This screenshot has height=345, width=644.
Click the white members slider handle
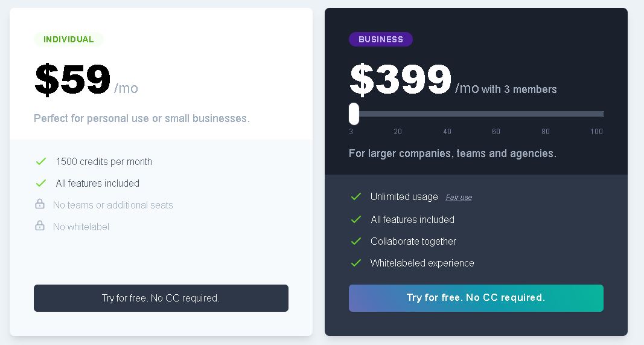(x=354, y=114)
